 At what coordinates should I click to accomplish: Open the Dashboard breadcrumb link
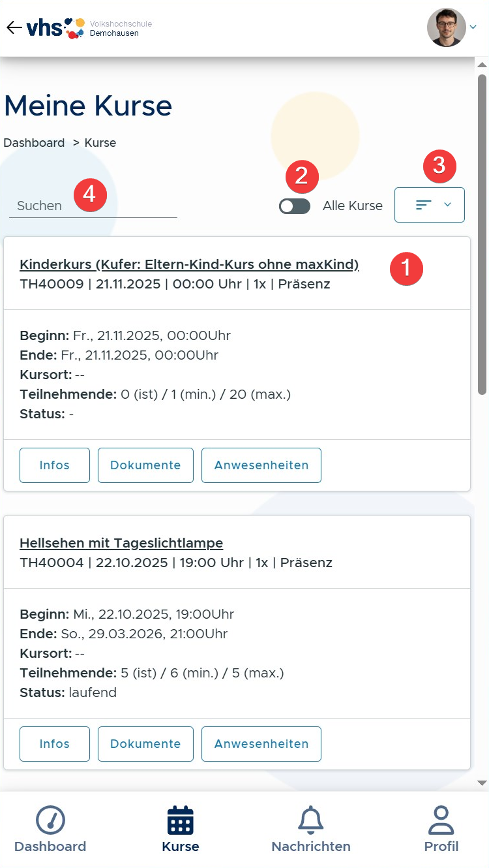coord(34,143)
